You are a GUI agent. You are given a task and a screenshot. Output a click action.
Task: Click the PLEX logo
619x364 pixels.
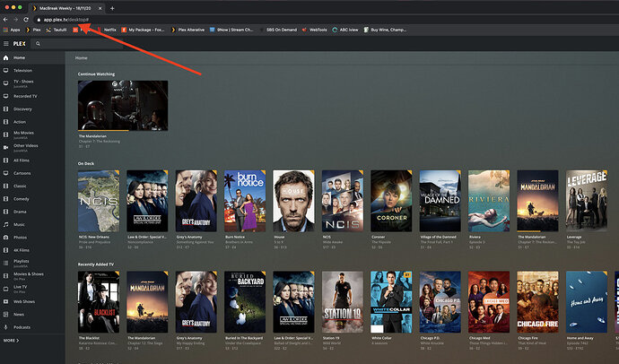(20, 44)
